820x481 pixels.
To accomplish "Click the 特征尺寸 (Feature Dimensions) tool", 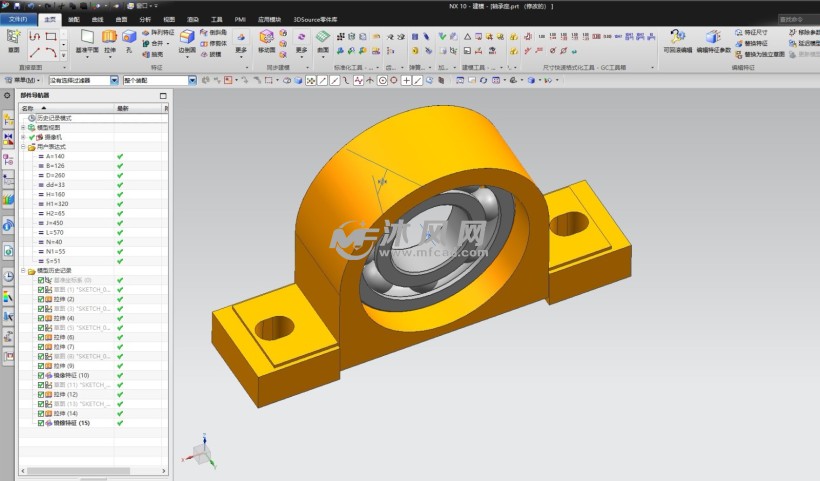I will (751, 32).
